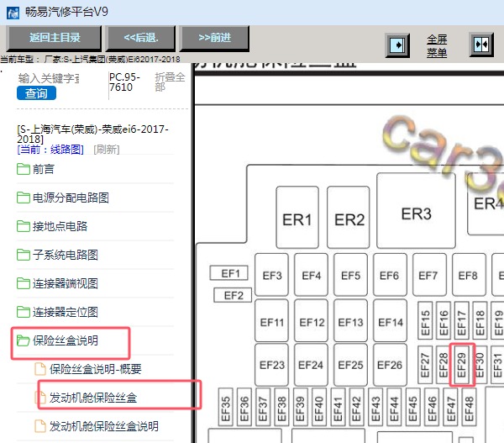The image size is (504, 443).
Task: Click fuse EF1 in the diagram
Action: (229, 273)
